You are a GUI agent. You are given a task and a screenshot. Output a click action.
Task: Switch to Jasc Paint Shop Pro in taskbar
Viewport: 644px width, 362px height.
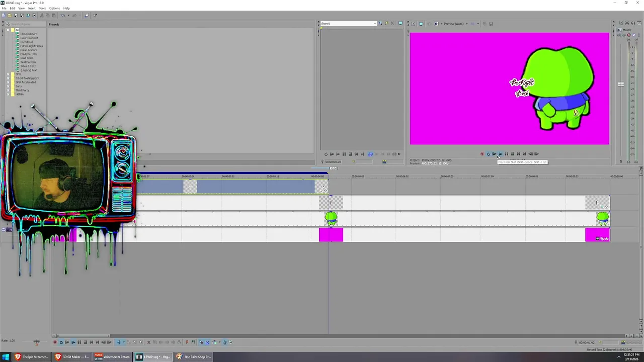[x=194, y=357]
